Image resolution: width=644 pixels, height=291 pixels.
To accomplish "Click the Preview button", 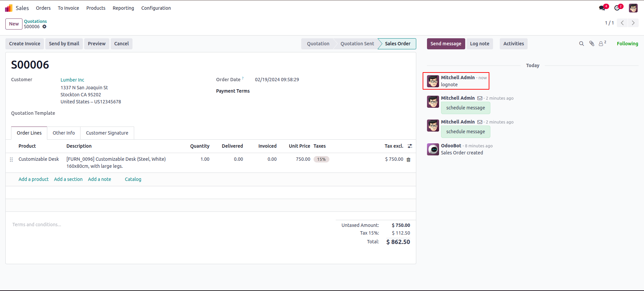I will click(x=97, y=44).
